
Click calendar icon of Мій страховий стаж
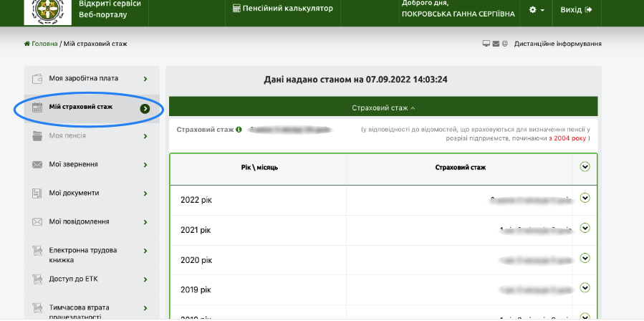click(x=37, y=107)
